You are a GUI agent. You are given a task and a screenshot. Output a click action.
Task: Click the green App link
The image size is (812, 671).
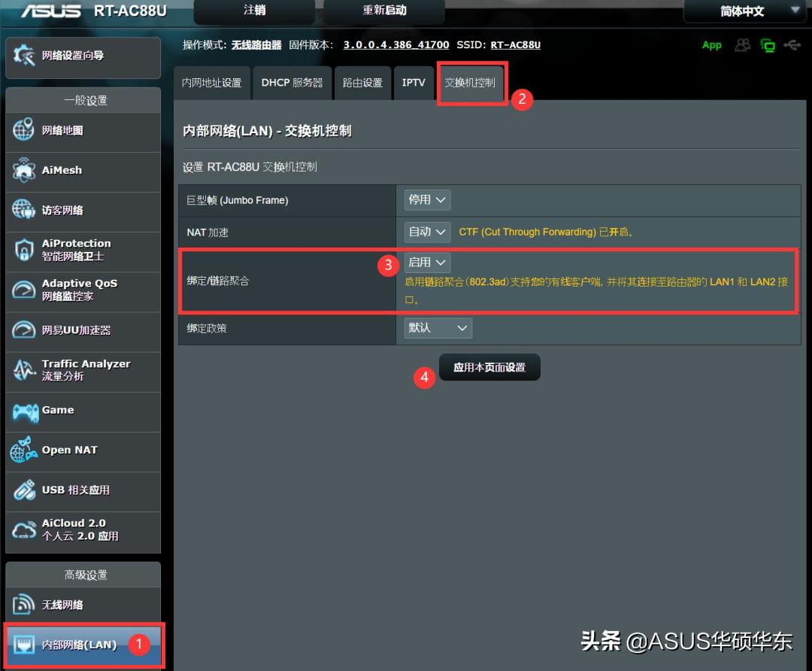tap(712, 45)
